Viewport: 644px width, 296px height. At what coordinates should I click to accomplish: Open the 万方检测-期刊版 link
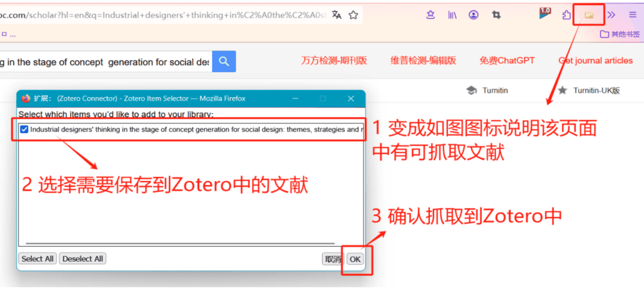pyautogui.click(x=334, y=61)
